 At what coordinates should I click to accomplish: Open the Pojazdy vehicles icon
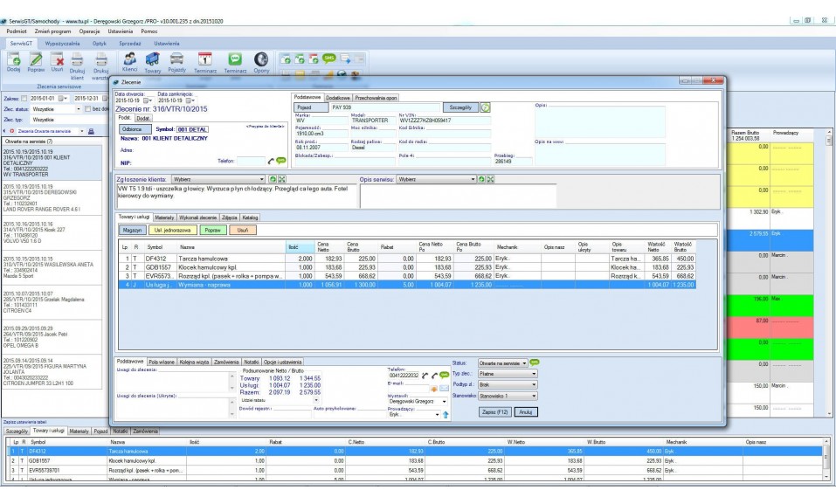click(x=176, y=59)
